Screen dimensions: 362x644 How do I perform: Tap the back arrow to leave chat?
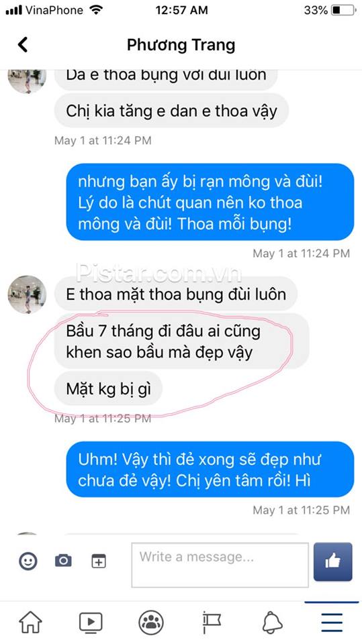23,44
